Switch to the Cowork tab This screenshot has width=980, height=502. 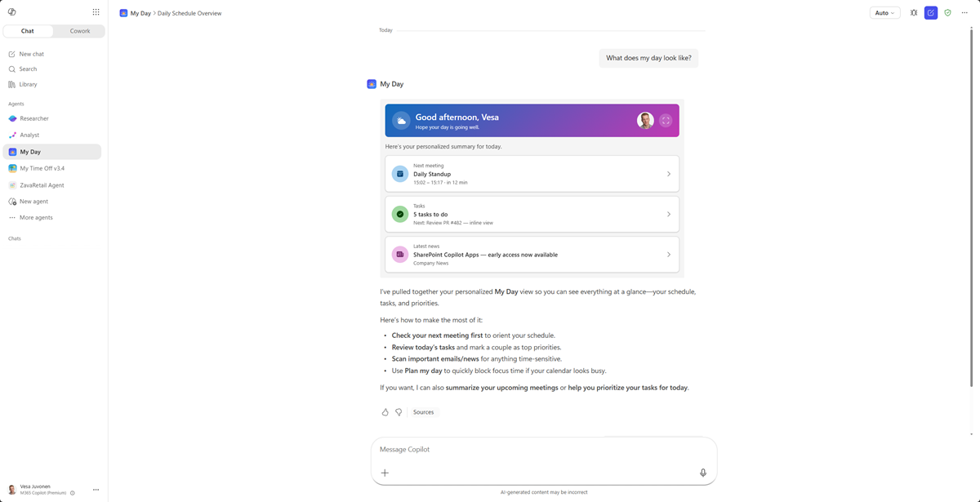coord(80,31)
